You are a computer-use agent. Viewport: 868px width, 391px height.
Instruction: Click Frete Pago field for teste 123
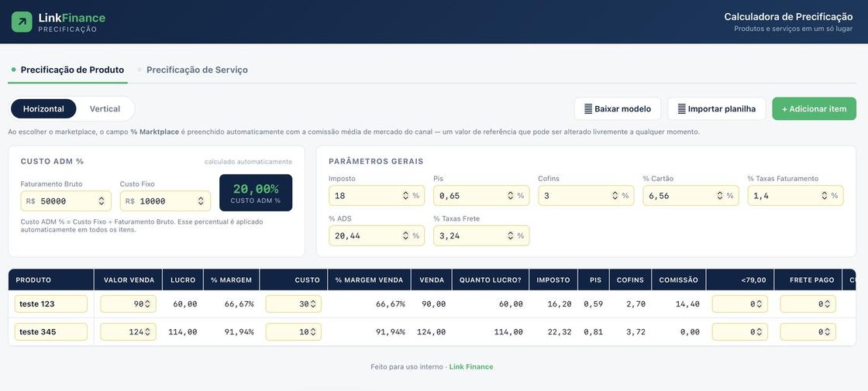click(x=808, y=304)
